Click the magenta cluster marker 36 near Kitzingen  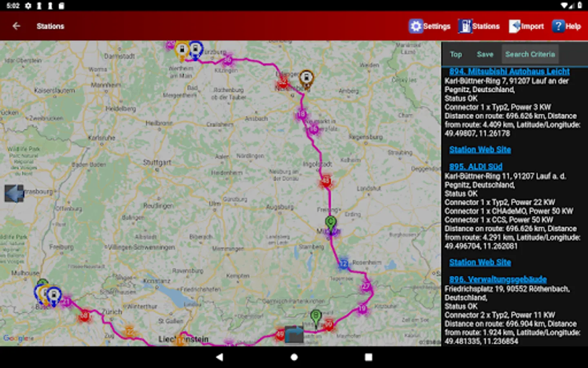[228, 61]
